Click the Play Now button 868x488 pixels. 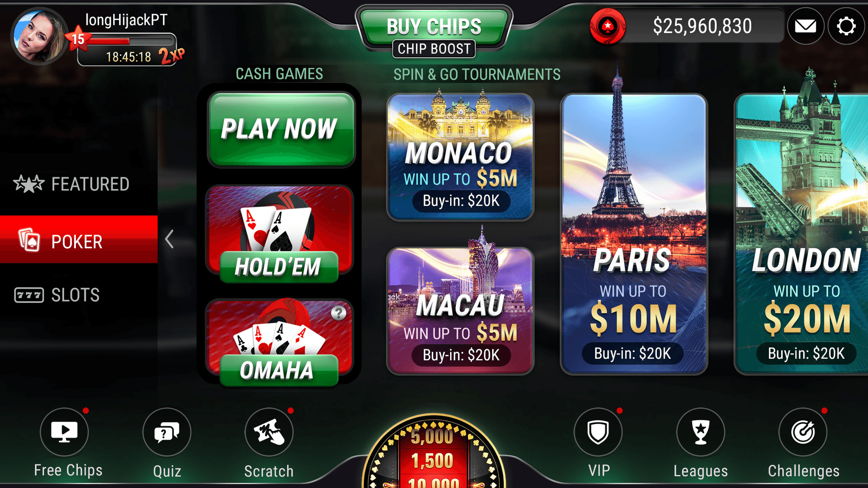[281, 129]
